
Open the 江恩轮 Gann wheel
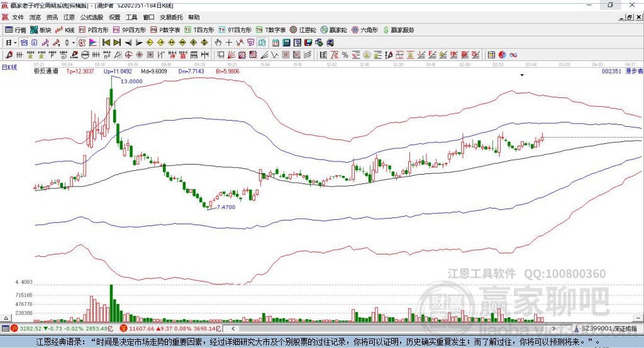pos(303,30)
